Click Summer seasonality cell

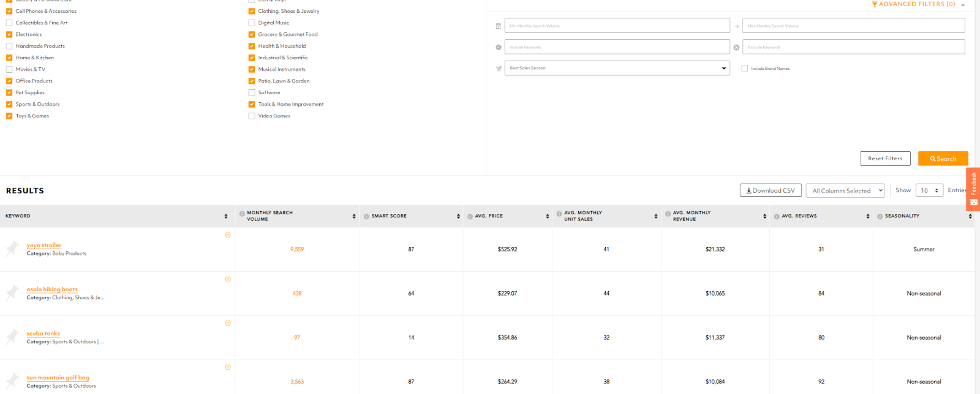click(x=924, y=249)
